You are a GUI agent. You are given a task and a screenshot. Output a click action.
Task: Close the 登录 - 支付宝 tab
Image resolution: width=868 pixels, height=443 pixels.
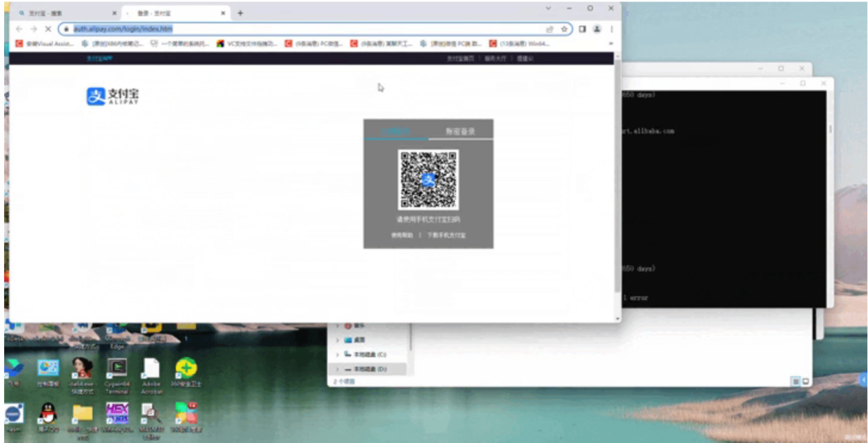click(x=223, y=13)
